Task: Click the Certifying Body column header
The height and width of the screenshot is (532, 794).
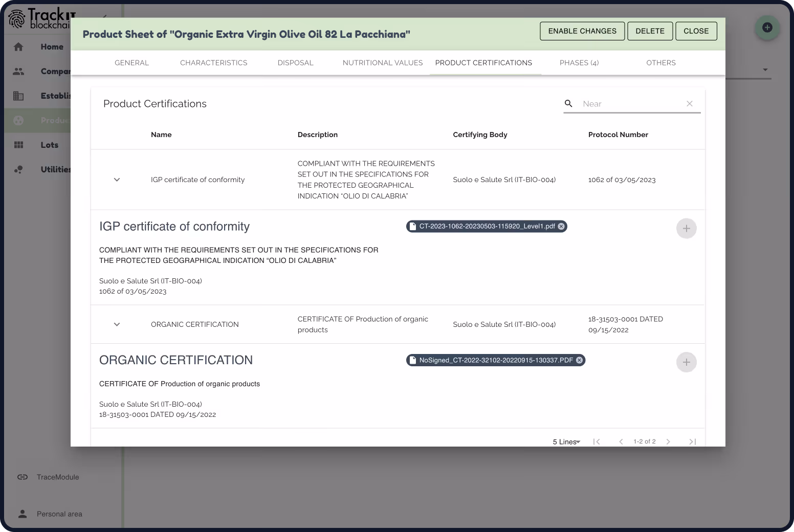Action: point(480,135)
